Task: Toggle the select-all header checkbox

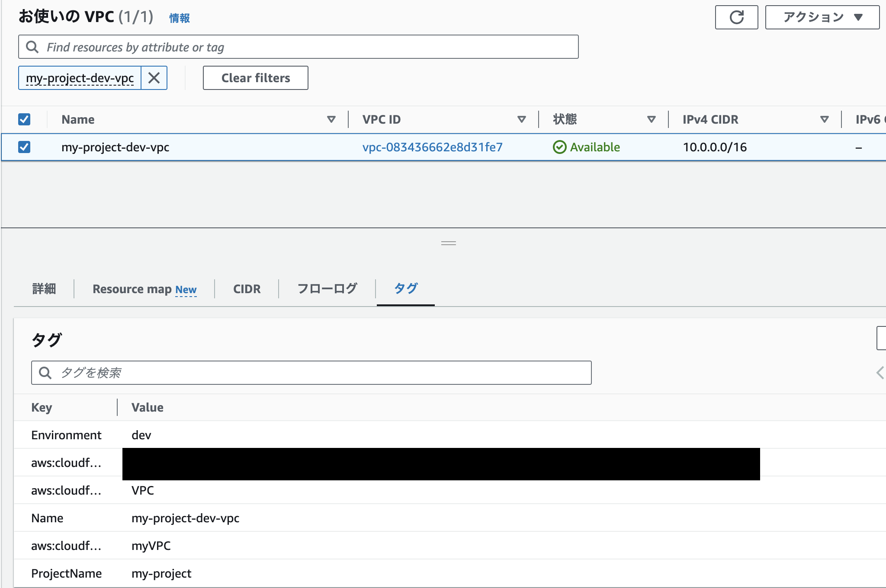Action: click(x=24, y=119)
